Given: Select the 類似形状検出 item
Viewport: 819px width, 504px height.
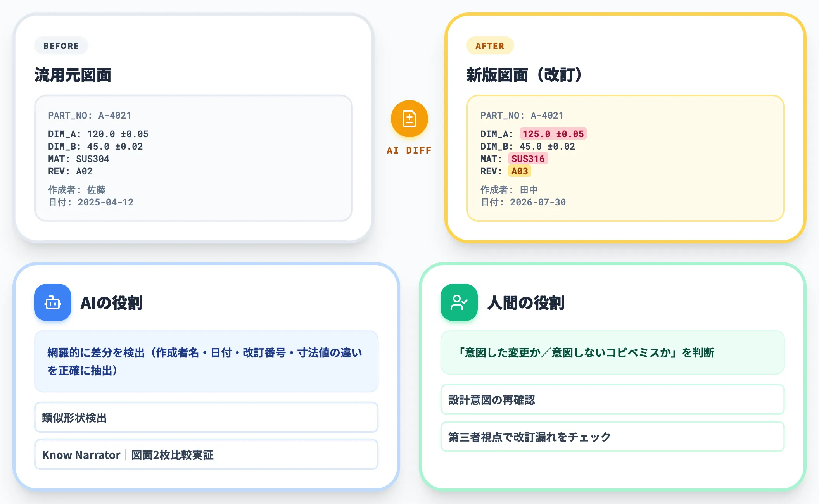Looking at the screenshot, I should pos(206,417).
